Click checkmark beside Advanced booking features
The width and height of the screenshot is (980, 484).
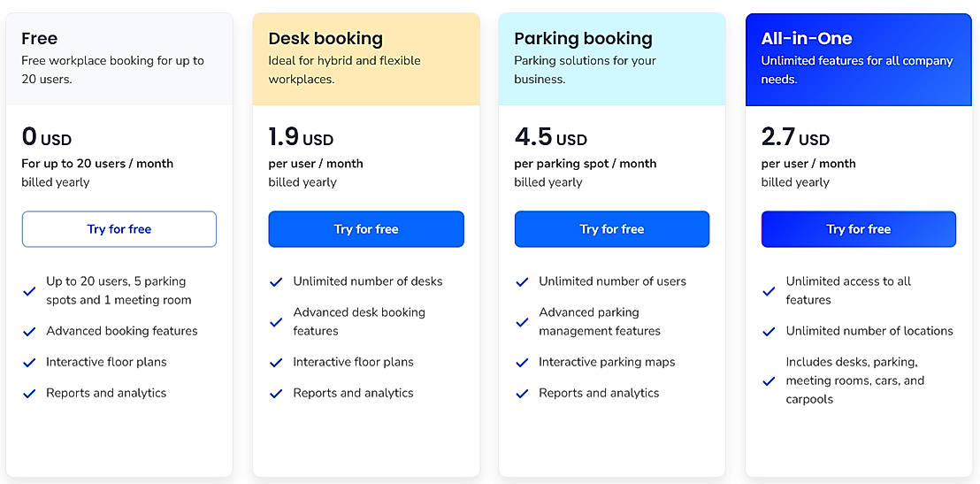pyautogui.click(x=30, y=332)
